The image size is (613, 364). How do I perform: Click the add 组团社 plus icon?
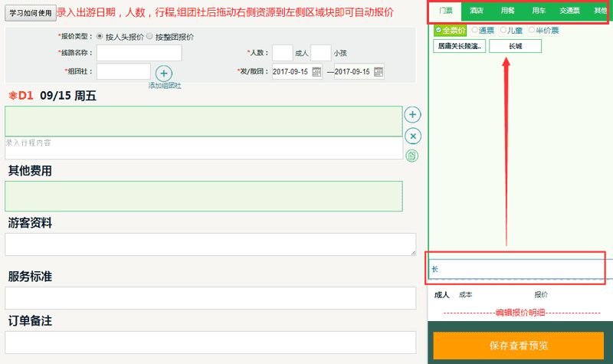coord(164,74)
